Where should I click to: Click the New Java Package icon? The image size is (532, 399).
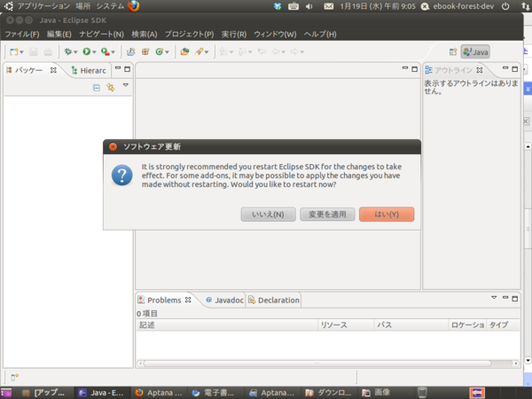[x=145, y=51]
